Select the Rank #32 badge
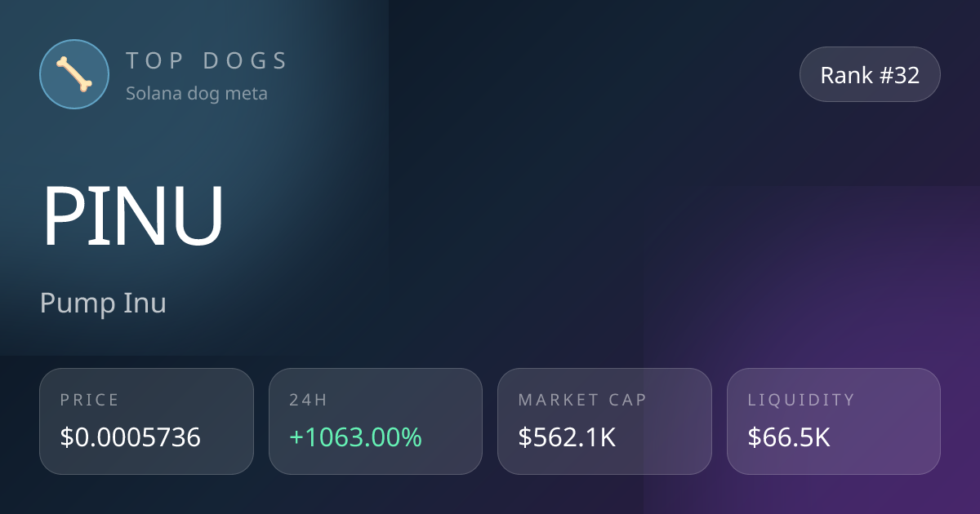 point(870,74)
